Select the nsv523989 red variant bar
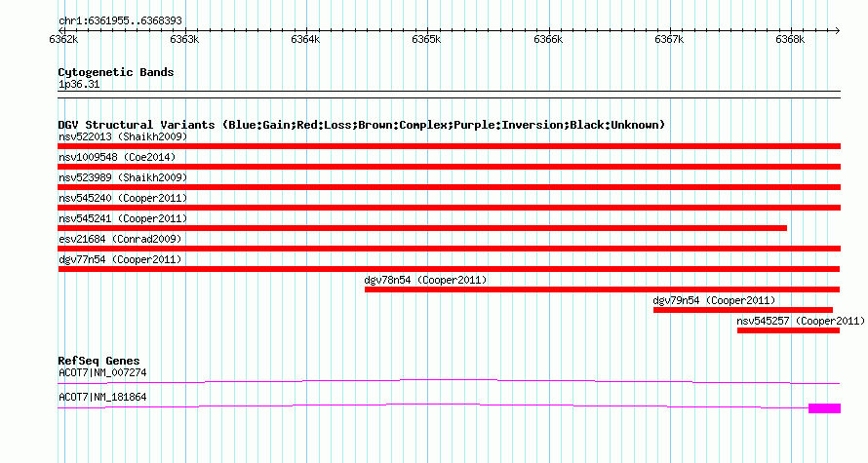Viewport: 868px width, 463px height. (449, 187)
